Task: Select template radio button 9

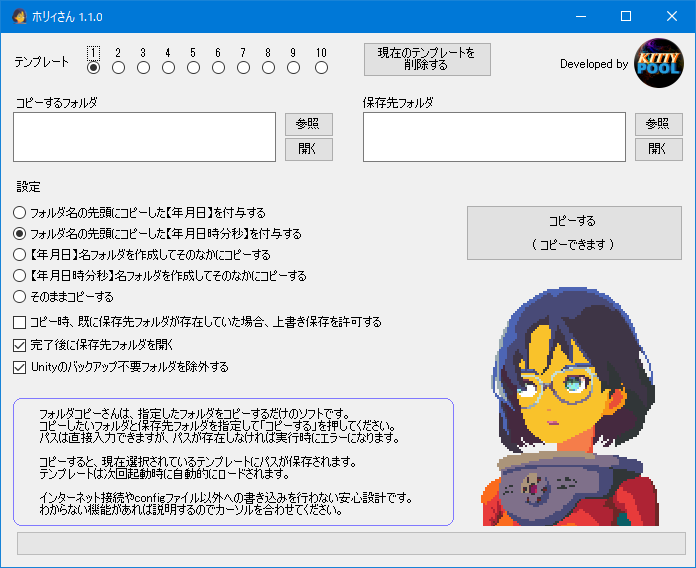Action: (x=293, y=67)
